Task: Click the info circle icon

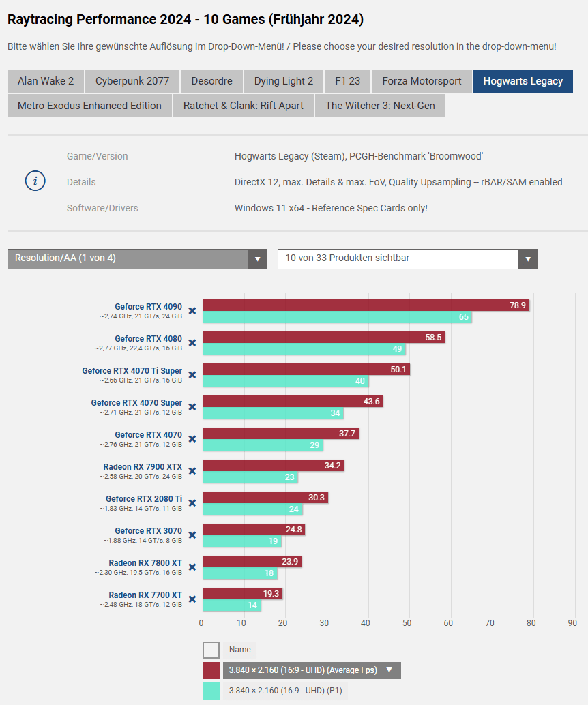Action: point(35,181)
